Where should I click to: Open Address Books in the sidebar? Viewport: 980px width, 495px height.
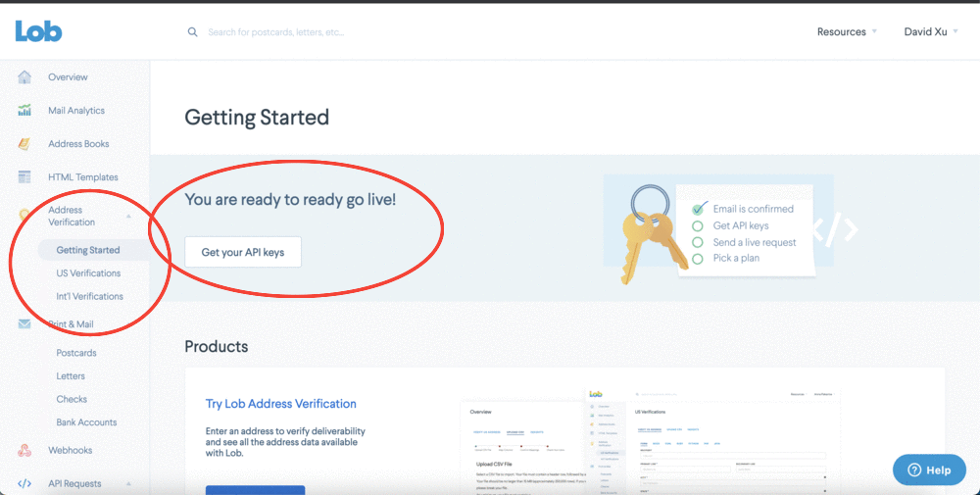click(78, 144)
